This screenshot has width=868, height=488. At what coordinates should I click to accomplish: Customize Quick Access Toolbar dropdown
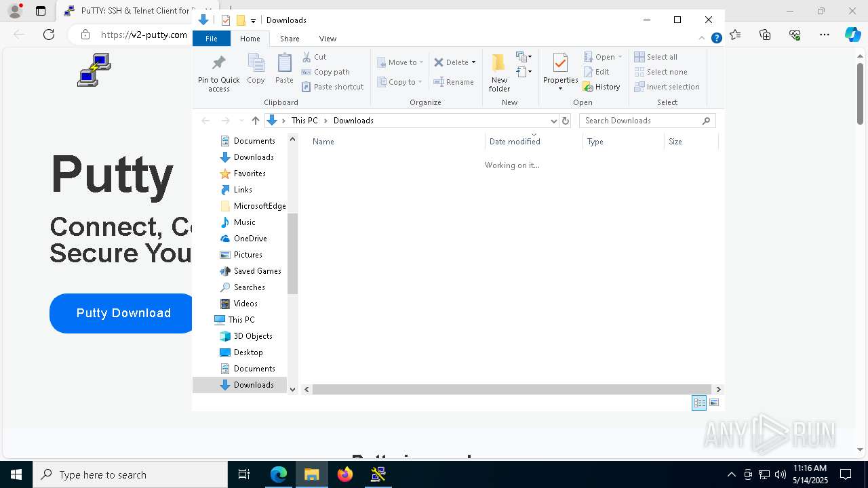pyautogui.click(x=253, y=21)
